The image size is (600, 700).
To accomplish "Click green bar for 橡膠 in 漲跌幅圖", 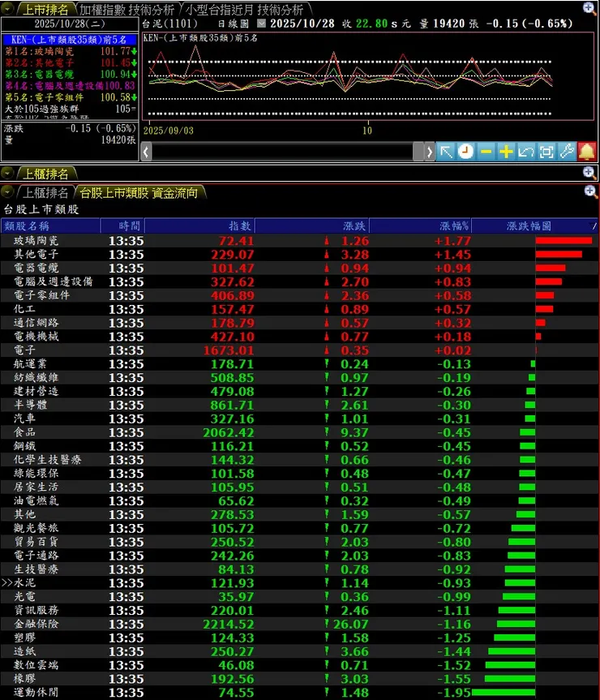I will pyautogui.click(x=510, y=679).
